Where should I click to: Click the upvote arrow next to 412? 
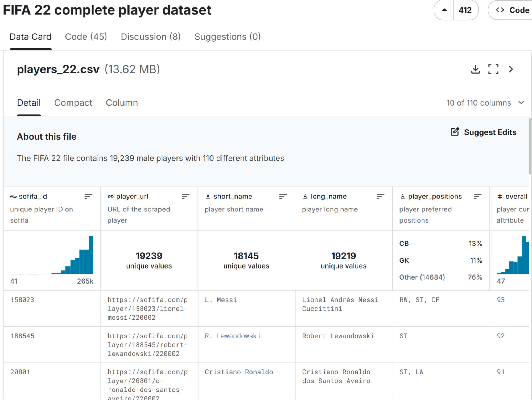(444, 10)
